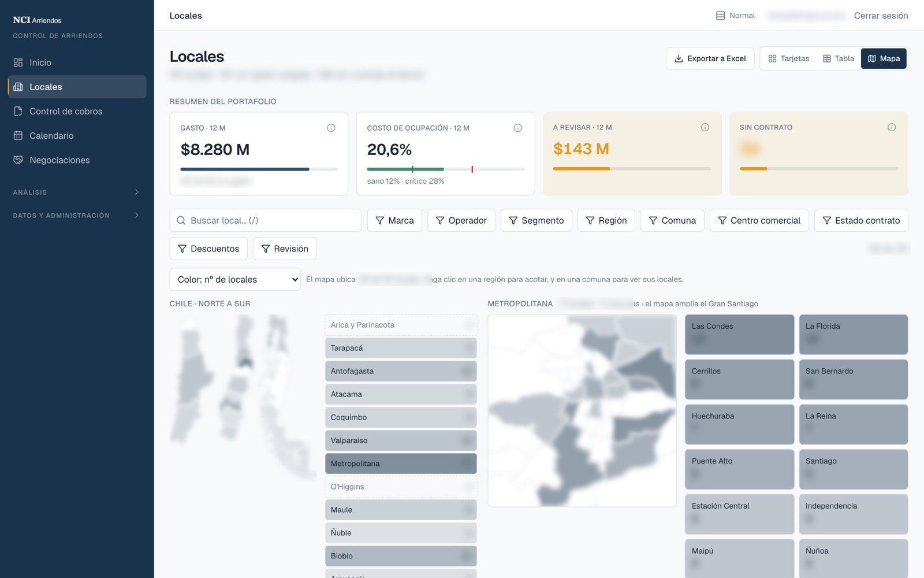Open the La Florida comuna tile
Screen dimensions: 924x578
click(x=854, y=335)
